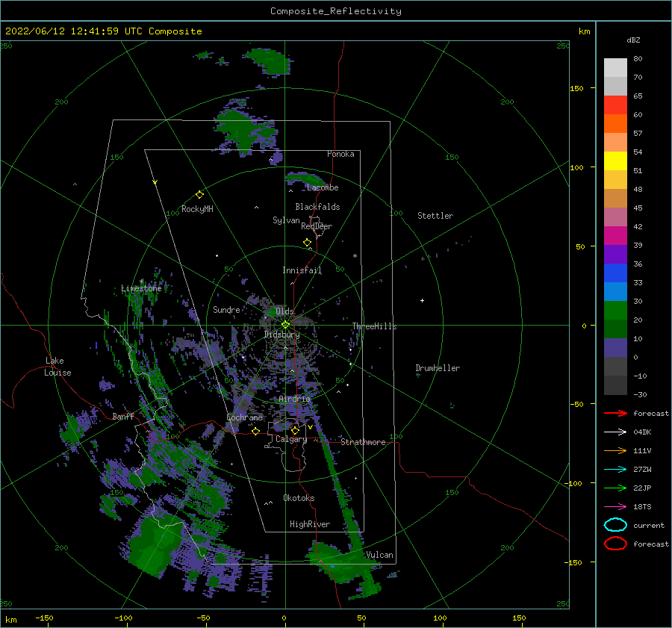Pick the yellow swatch between 54 and 51 dBZ

pos(615,161)
